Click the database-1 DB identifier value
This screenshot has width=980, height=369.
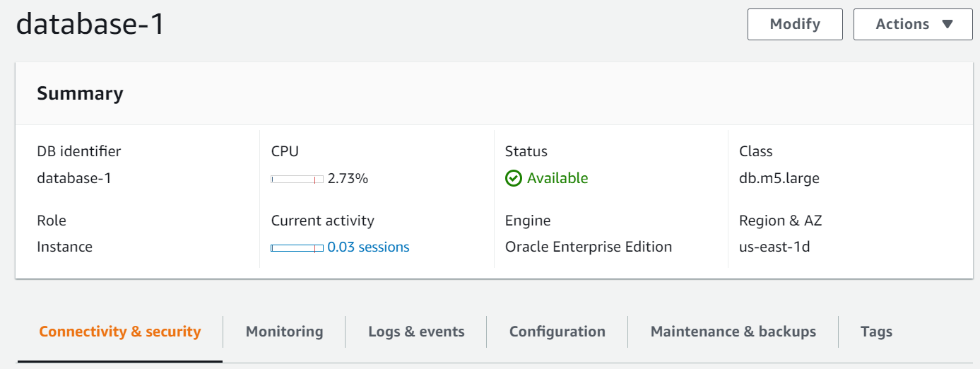74,179
